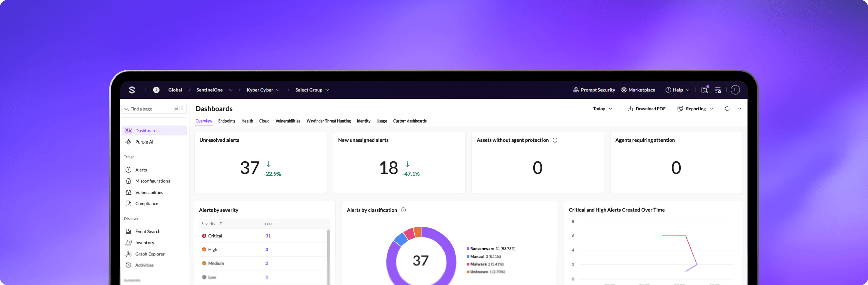Click the Medium severity row label

pos(216,263)
